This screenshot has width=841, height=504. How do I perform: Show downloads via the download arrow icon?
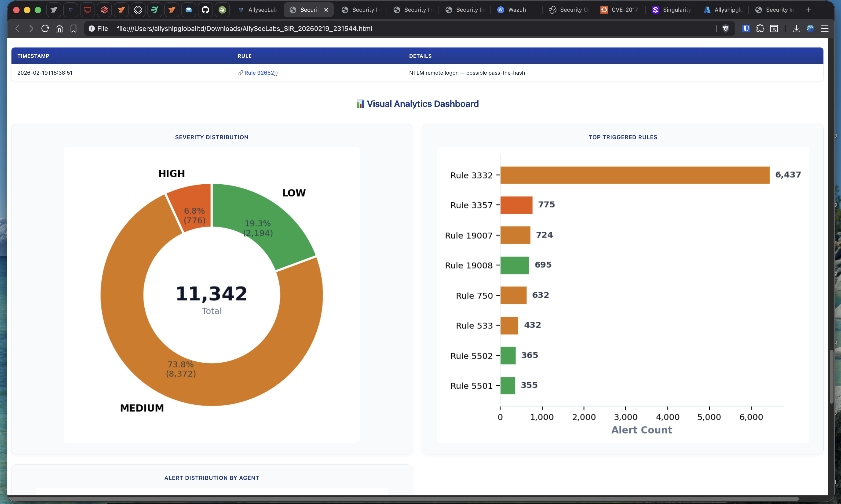(x=797, y=29)
